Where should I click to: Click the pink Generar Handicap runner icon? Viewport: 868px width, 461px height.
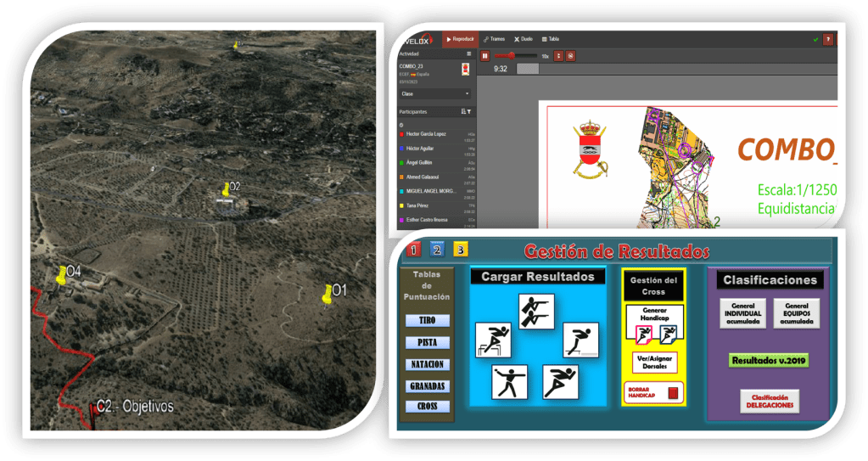coord(645,334)
